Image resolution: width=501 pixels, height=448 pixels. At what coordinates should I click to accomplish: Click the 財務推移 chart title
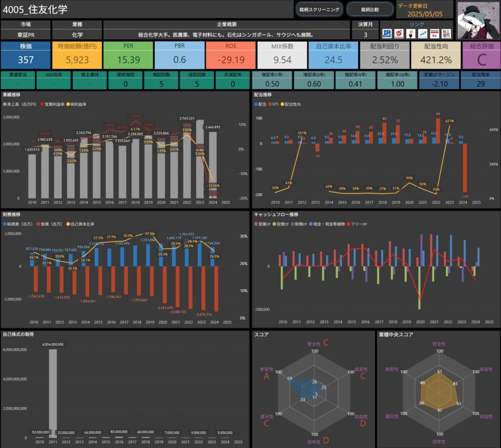(x=12, y=215)
